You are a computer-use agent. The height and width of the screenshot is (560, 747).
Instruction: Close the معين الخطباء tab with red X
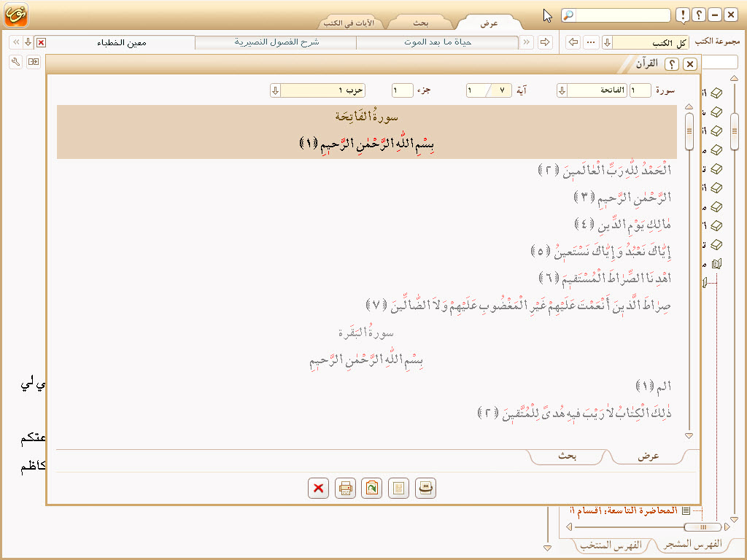[x=42, y=43]
